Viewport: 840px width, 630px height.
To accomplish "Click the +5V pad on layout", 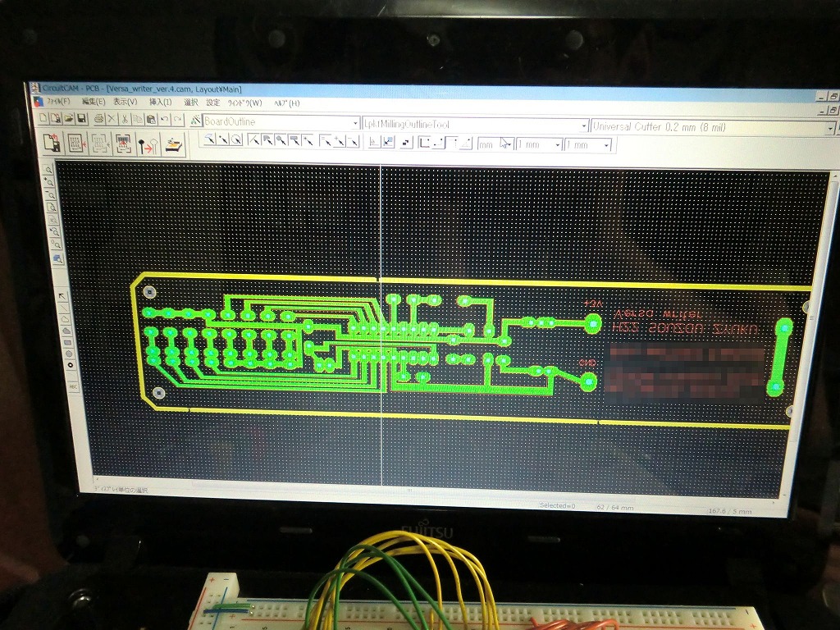I will click(x=592, y=323).
